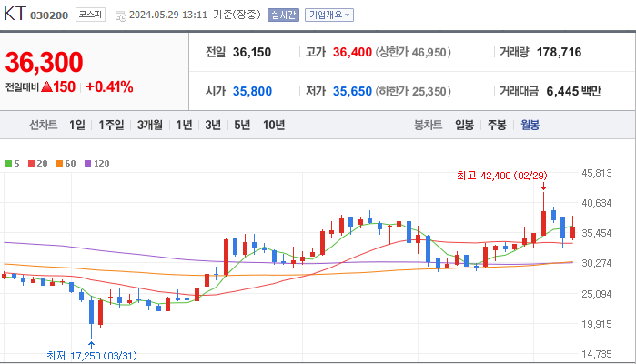Click the upper limit 상한가 46,950 text
Viewport: 636px width, 364px height.
pos(413,53)
